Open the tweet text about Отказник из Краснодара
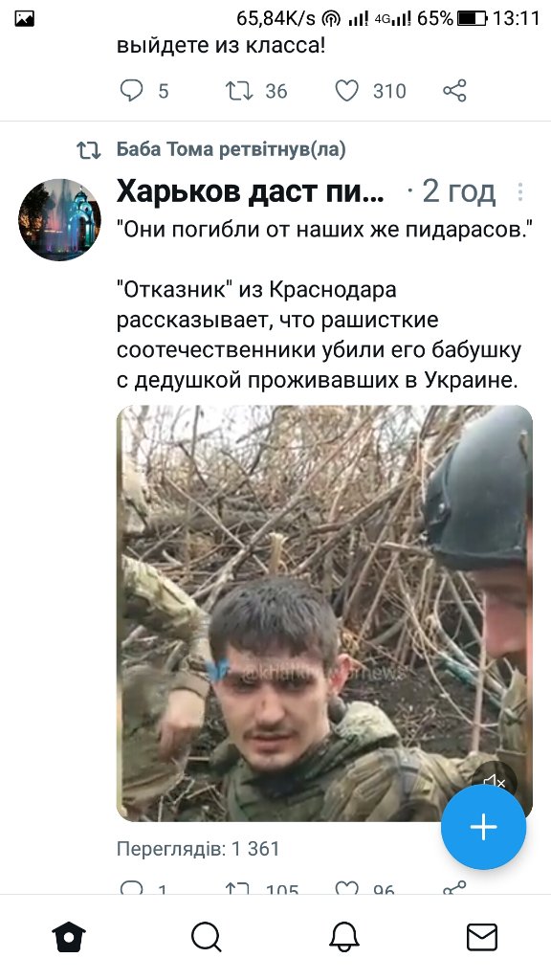551x980 pixels. [319, 335]
